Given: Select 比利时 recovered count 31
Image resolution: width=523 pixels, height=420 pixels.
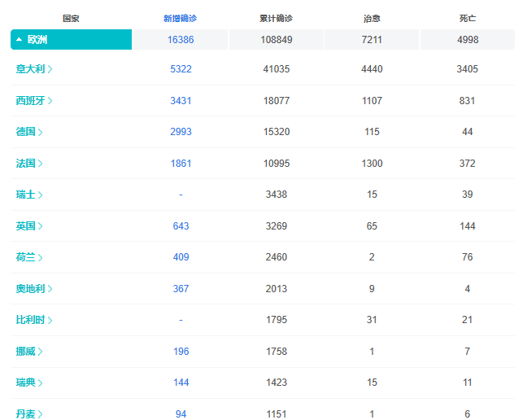Looking at the screenshot, I should click(372, 320).
